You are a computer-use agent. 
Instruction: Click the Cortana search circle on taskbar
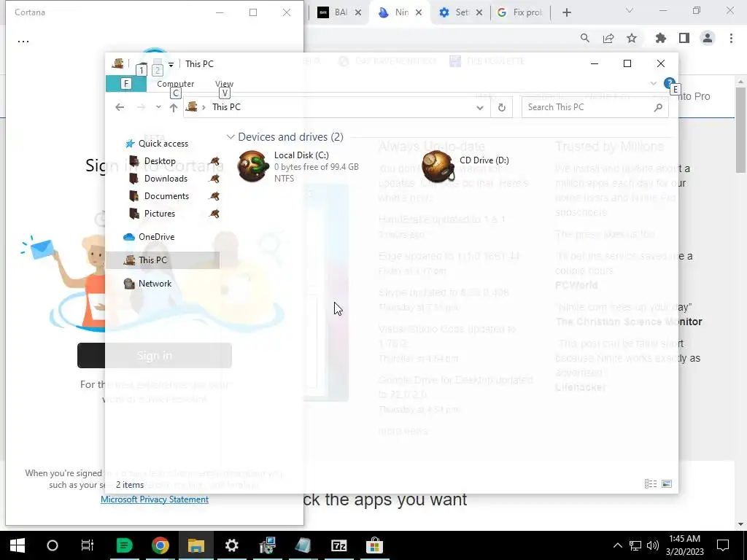pyautogui.click(x=53, y=545)
